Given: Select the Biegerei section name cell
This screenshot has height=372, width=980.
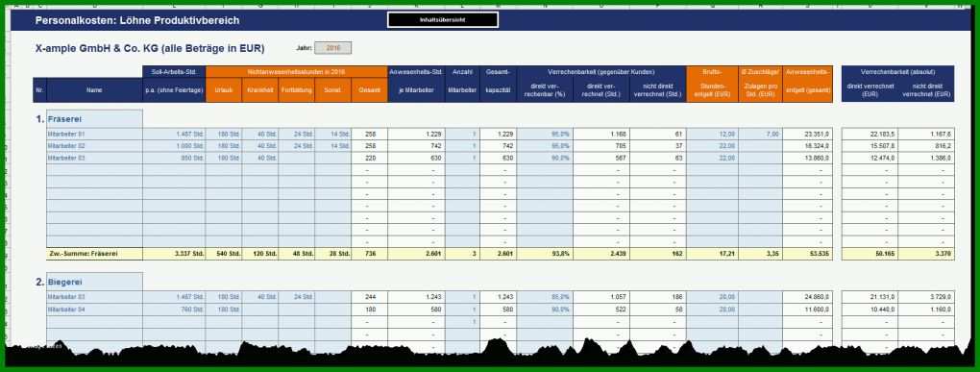Looking at the screenshot, I should (94, 282).
